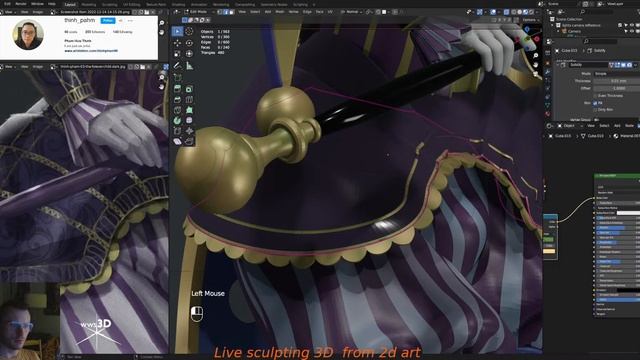Toggle viewport overlays button
The image size is (640, 360).
(493, 12)
